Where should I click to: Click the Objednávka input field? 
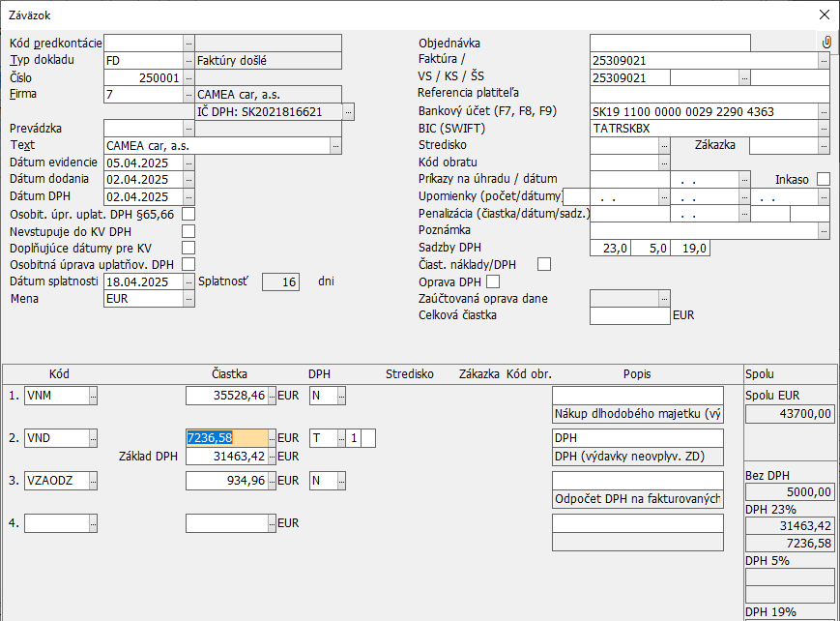[669, 44]
